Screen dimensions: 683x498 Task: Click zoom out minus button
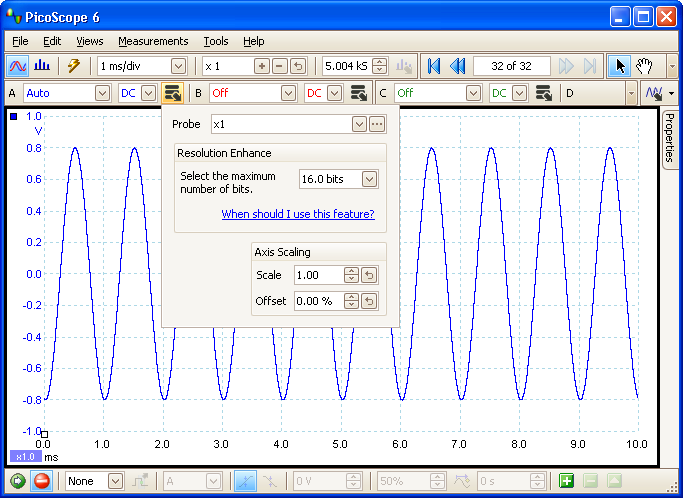tap(280, 66)
